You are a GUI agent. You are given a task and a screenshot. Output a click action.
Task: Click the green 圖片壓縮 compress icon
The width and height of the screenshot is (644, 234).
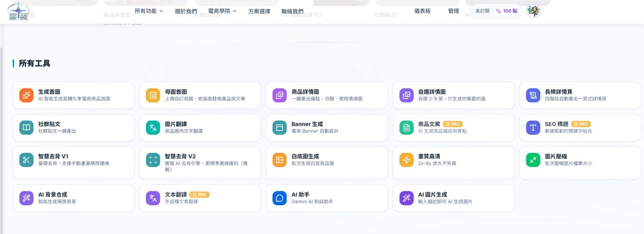533,159
